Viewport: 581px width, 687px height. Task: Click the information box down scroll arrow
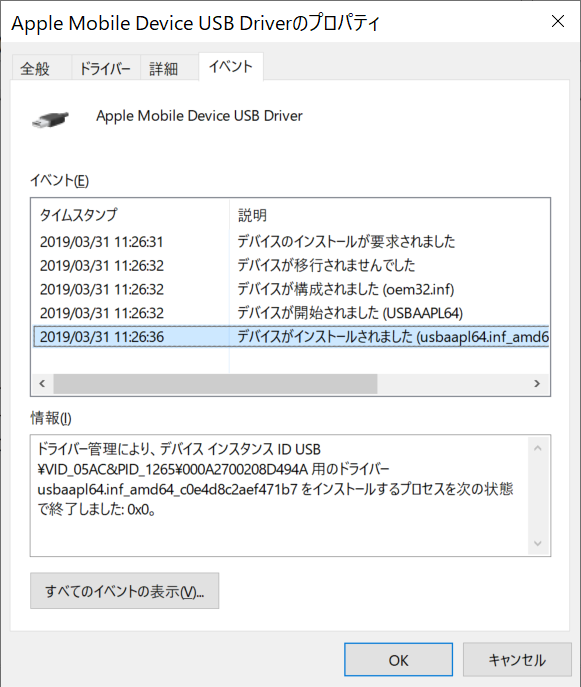point(538,543)
